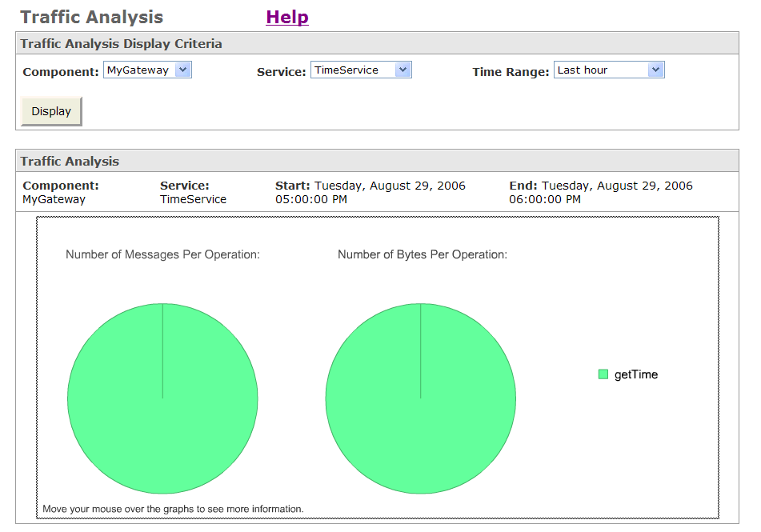This screenshot has height=532, width=761.
Task: Click the TimeService value under results Service
Action: tap(193, 199)
